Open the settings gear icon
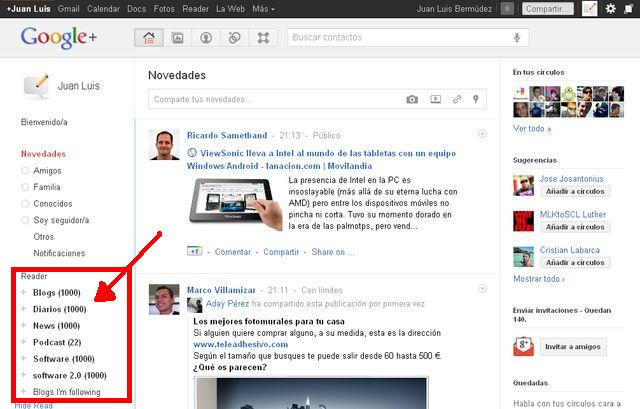The width and height of the screenshot is (640, 409). coord(611,9)
